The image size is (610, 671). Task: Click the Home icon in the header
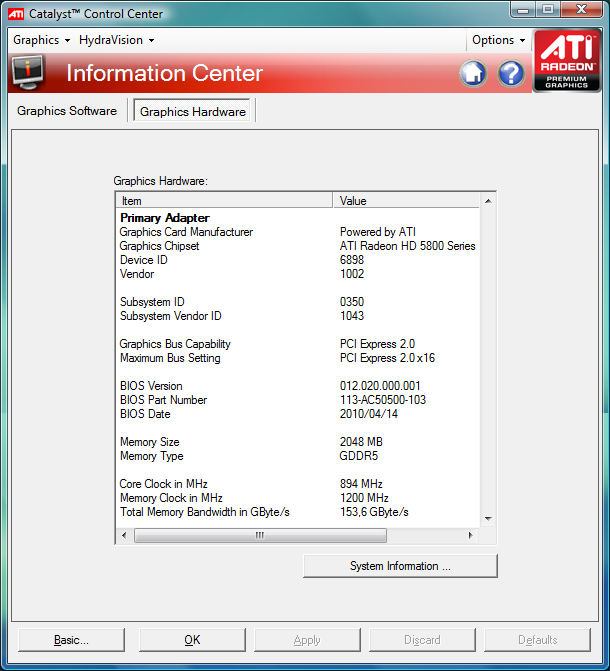pyautogui.click(x=473, y=73)
